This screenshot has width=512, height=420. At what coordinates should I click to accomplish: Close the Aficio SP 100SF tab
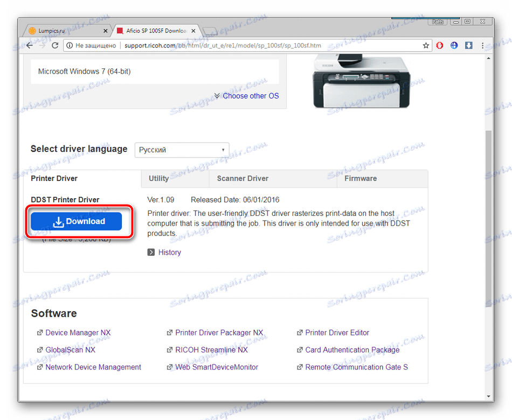pyautogui.click(x=193, y=31)
